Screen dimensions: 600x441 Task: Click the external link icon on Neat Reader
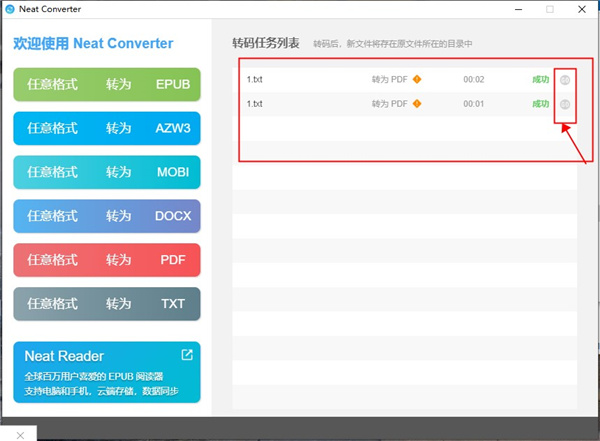[x=187, y=355]
